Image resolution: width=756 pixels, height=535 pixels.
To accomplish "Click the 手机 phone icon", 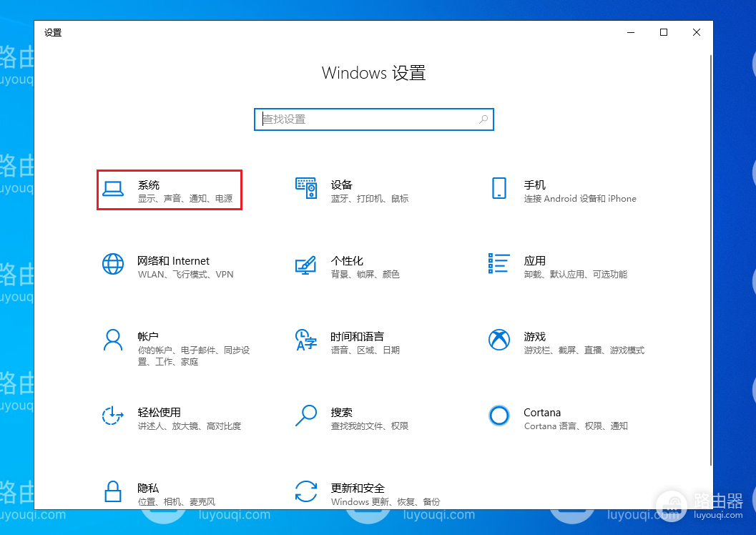I will [x=499, y=188].
